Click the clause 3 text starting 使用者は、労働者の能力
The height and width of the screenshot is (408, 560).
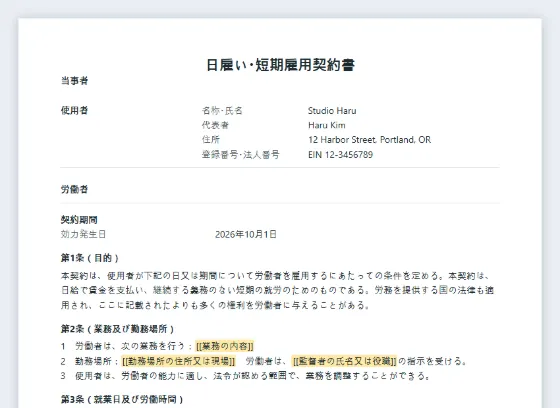point(252,376)
